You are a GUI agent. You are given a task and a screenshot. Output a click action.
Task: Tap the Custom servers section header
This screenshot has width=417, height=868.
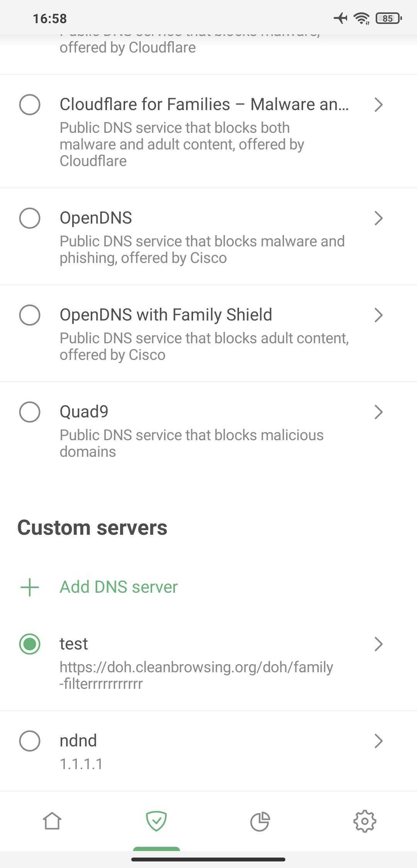pos(93,527)
